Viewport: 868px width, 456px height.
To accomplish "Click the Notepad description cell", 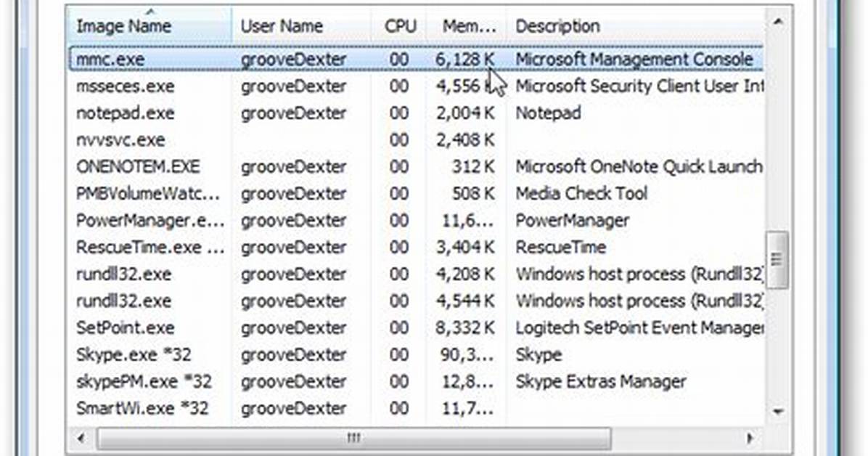I will click(x=548, y=113).
